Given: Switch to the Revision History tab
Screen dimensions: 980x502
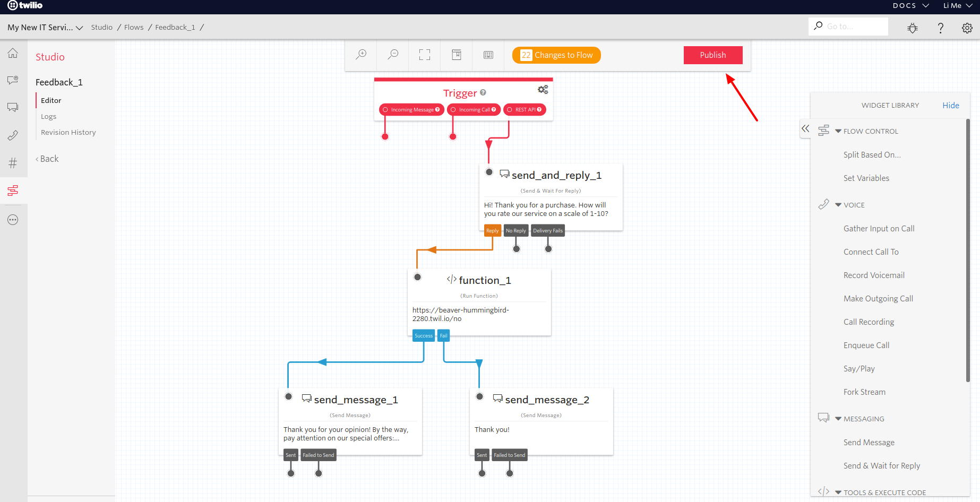Looking at the screenshot, I should [68, 132].
